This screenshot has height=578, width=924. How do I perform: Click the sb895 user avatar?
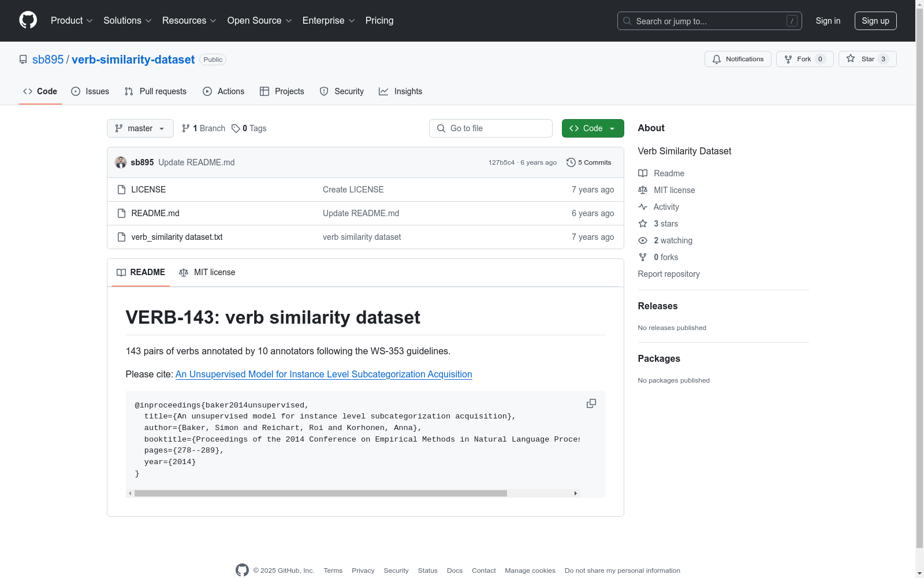[121, 162]
